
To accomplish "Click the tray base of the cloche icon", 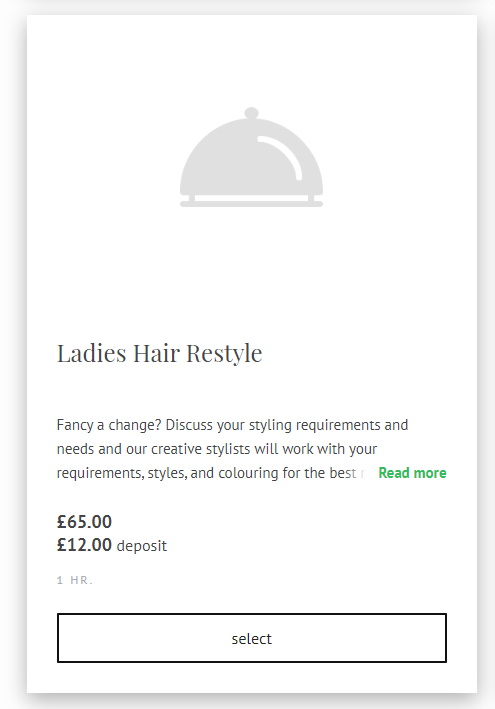I will tap(251, 204).
